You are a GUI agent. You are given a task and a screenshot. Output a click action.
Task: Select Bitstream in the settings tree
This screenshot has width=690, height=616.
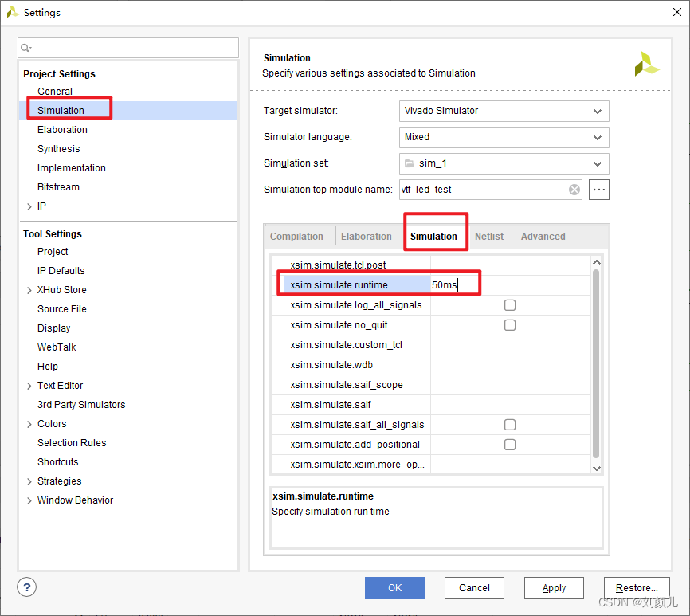[58, 187]
